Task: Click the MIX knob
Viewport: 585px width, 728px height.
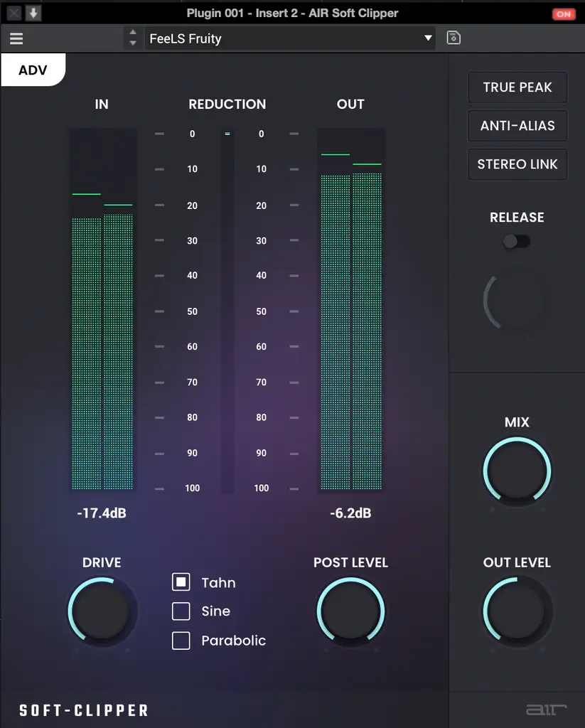Action: (x=517, y=471)
